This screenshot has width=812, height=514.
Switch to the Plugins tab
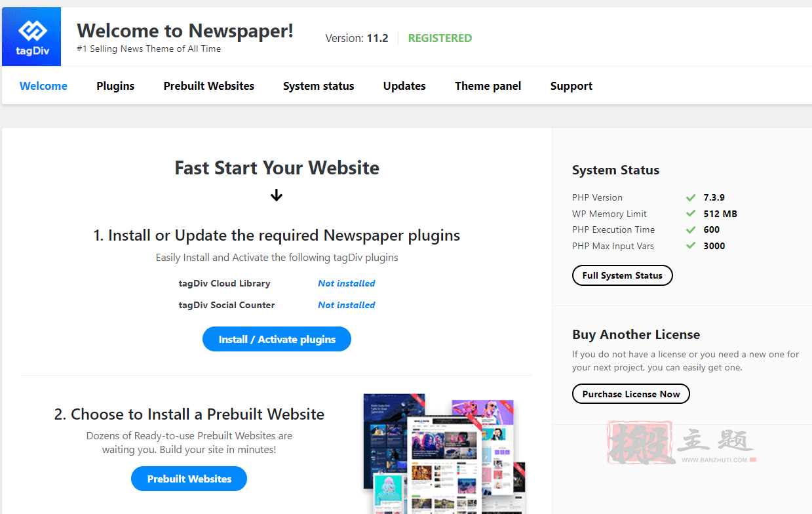(x=115, y=86)
